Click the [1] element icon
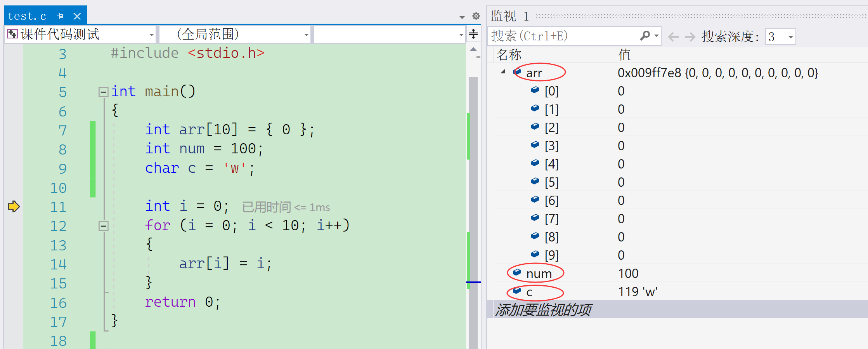Image resolution: width=868 pixels, height=349 pixels. click(x=535, y=108)
